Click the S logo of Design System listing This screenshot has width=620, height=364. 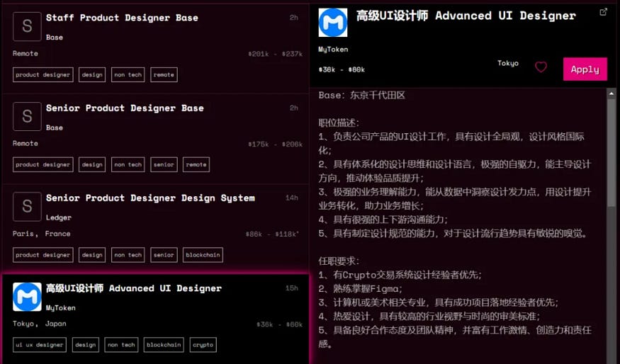28,207
